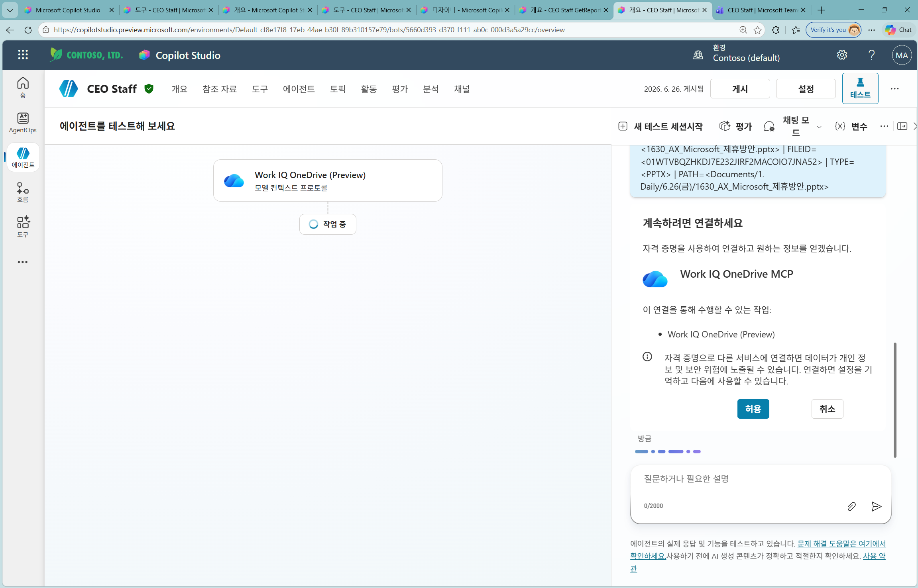The height and width of the screenshot is (588, 918).
Task: Open the settings gear icon
Action: [842, 55]
